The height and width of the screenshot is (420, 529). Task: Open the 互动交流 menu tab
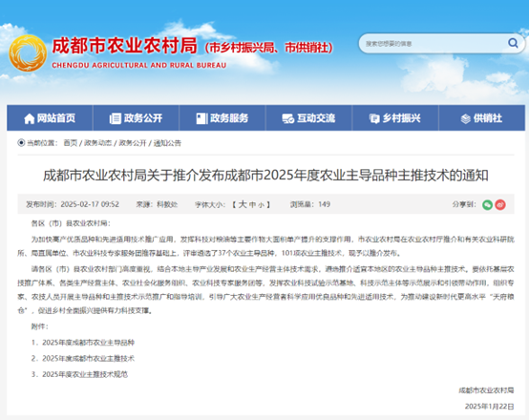309,118
